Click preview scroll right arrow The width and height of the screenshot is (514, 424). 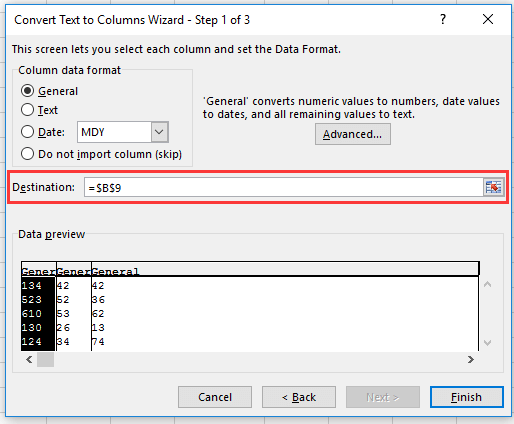click(470, 359)
